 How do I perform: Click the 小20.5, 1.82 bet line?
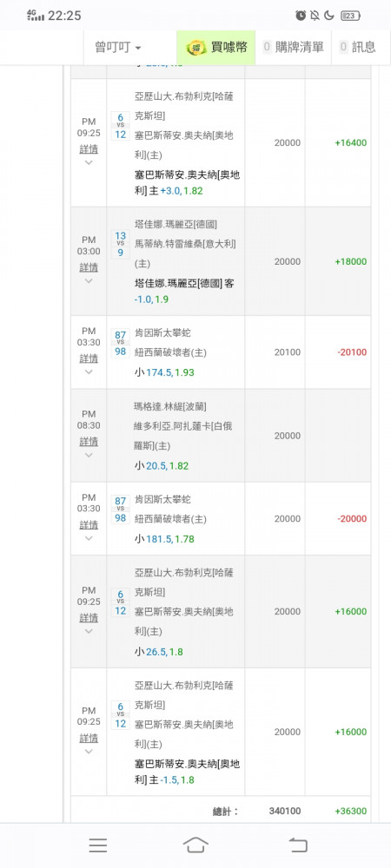pos(162,466)
